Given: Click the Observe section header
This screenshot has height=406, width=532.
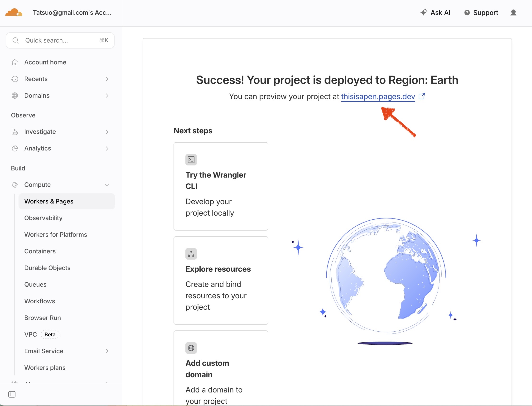Looking at the screenshot, I should tap(23, 115).
